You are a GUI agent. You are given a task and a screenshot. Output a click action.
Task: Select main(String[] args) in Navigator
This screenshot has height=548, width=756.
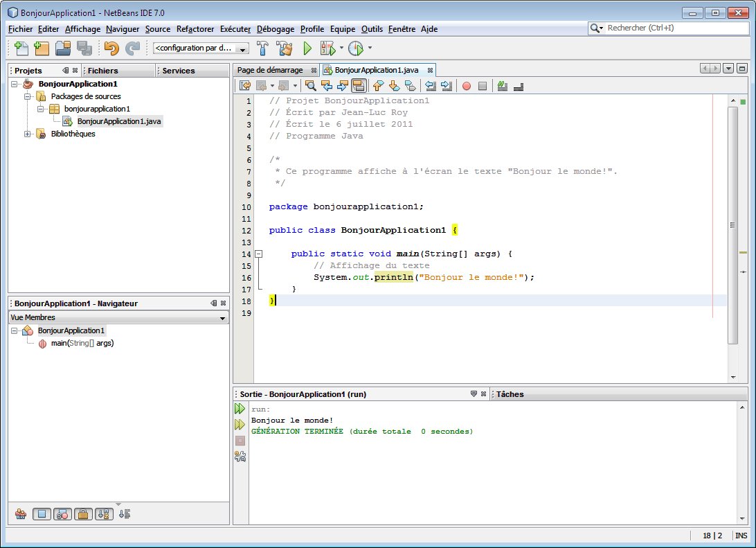82,344
